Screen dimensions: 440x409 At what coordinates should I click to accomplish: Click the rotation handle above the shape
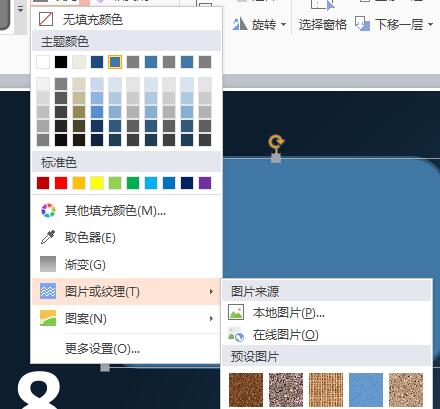pos(276,142)
